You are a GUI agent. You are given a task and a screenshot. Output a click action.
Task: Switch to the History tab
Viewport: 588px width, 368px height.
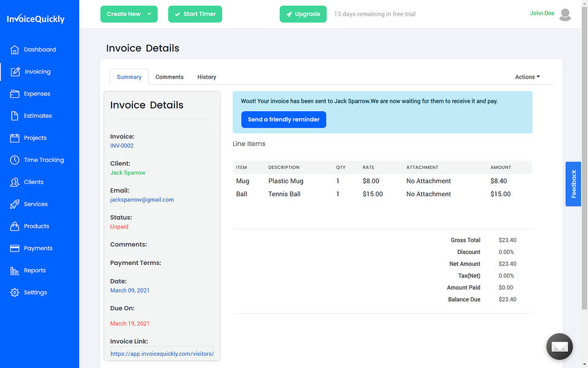(206, 77)
